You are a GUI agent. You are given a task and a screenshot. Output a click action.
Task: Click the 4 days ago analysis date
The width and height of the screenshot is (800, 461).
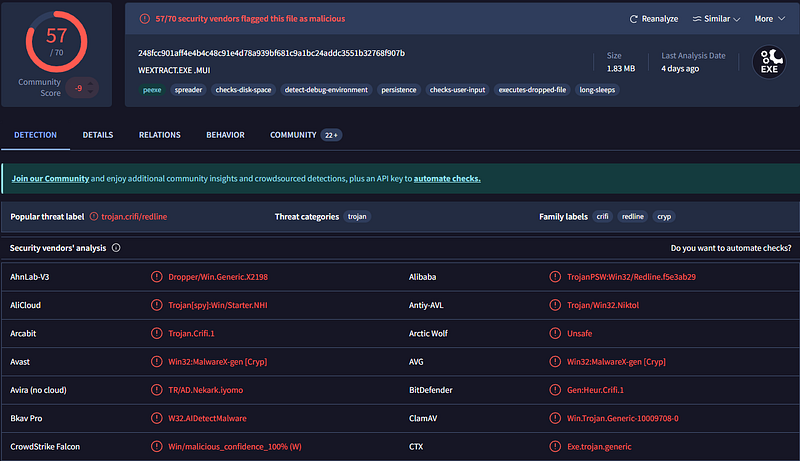pyautogui.click(x=680, y=68)
